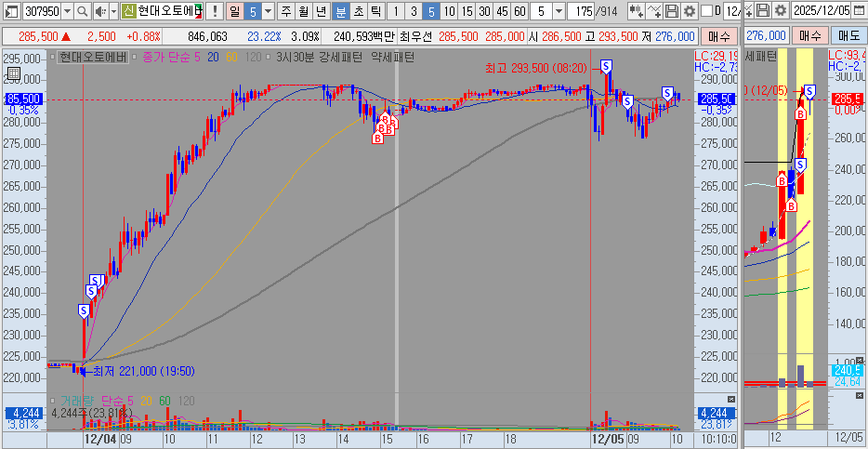
Task: Click the grid table icon under 295,000
Action: pos(14,73)
